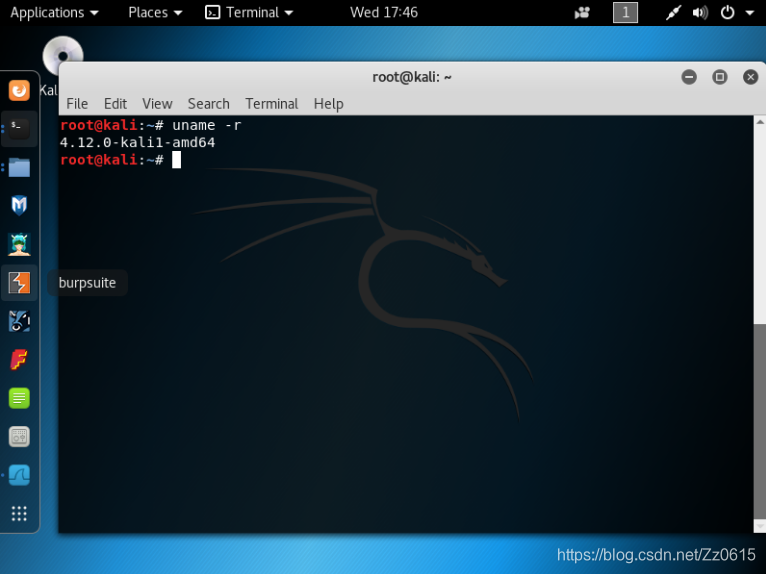Open the clock Wed 17:46
The image size is (766, 574).
click(x=384, y=13)
